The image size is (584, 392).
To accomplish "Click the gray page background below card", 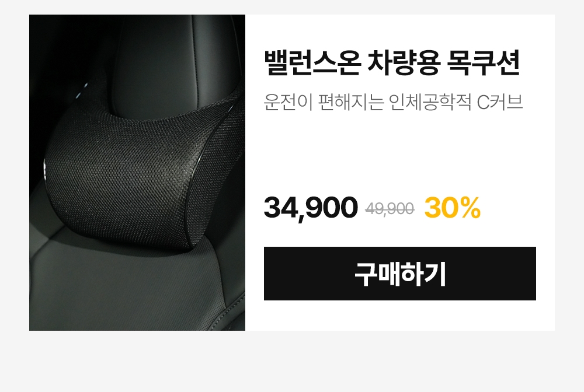I will click(292, 360).
